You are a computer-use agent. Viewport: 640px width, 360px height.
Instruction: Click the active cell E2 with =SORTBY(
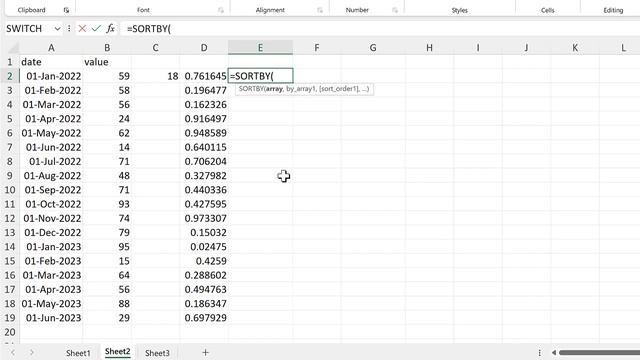click(x=260, y=76)
